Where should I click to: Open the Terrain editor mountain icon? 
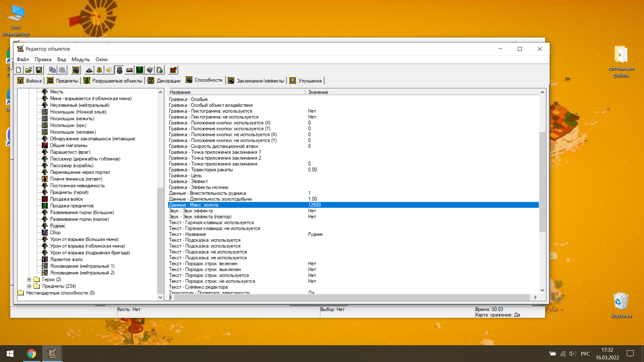(89, 70)
